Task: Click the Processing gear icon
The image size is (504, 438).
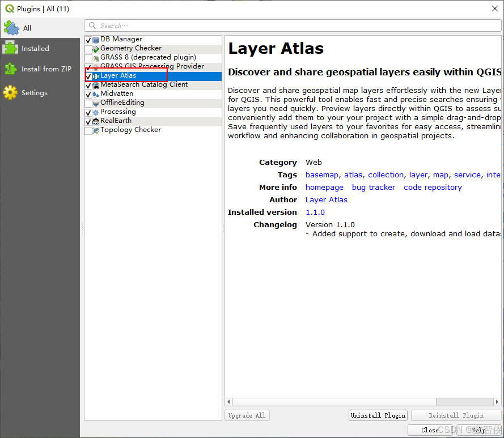Action: tap(96, 112)
